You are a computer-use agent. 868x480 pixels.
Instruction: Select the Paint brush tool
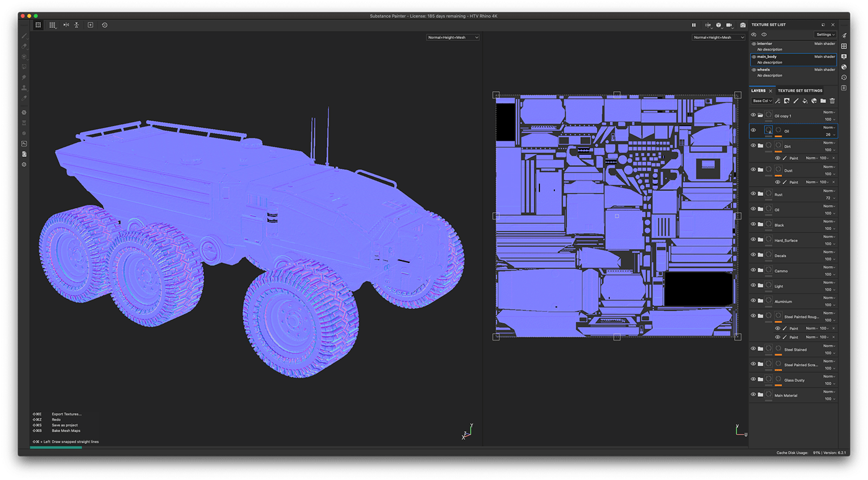[x=25, y=35]
